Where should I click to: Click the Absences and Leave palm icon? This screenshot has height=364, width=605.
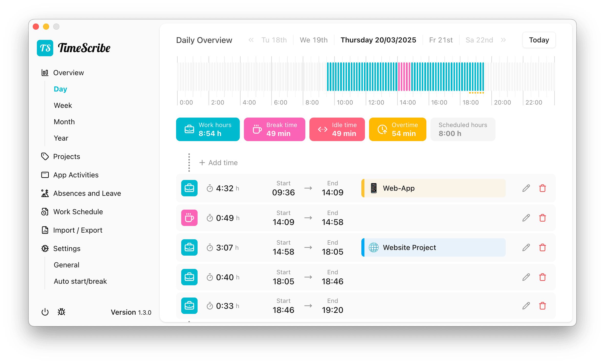(x=45, y=193)
